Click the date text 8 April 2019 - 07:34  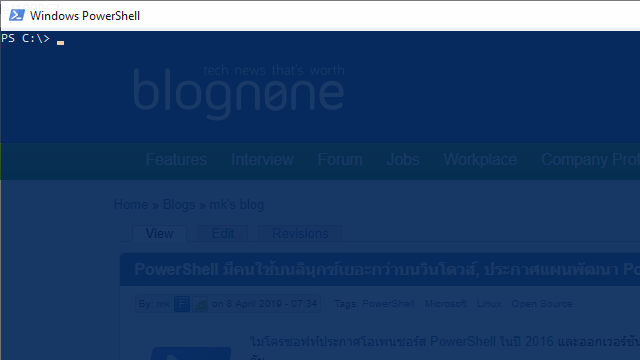click(272, 304)
